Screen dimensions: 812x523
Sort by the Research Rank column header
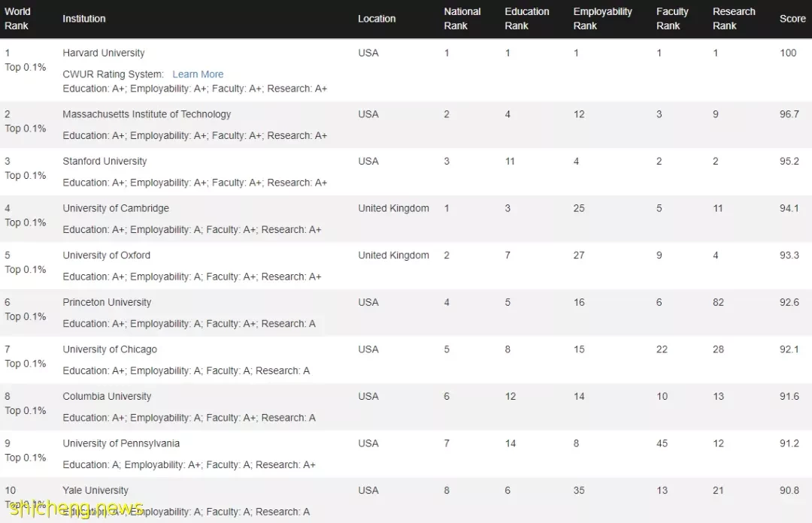pos(734,19)
